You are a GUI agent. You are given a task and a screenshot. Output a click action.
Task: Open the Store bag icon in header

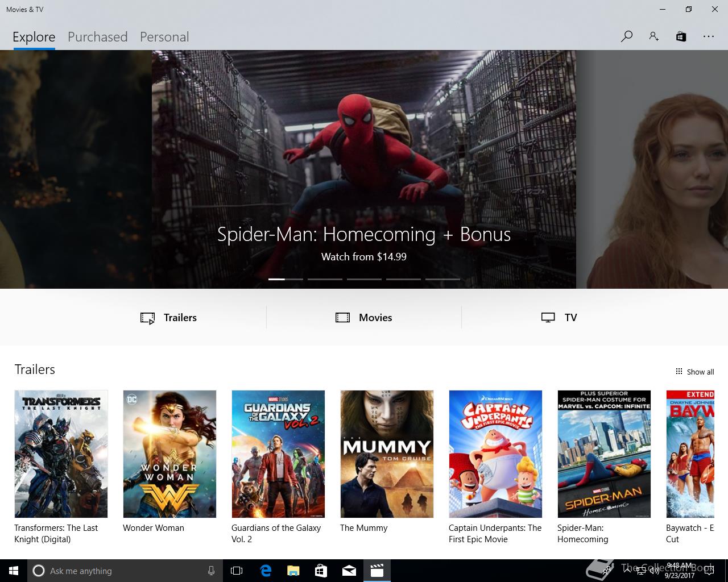click(681, 36)
